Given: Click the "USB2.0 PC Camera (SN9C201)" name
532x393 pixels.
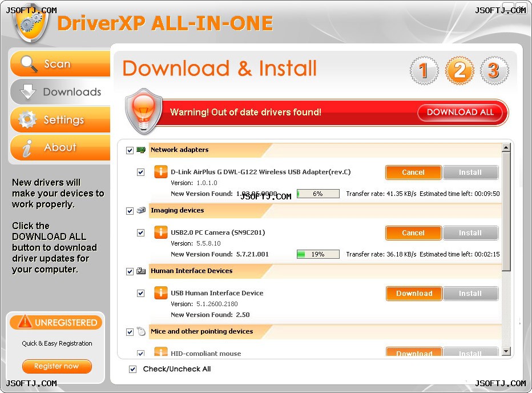Looking at the screenshot, I should [x=218, y=232].
